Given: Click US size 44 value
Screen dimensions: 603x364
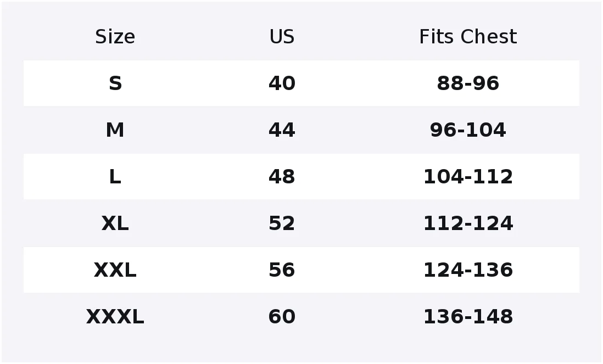Looking at the screenshot, I should [x=282, y=130].
